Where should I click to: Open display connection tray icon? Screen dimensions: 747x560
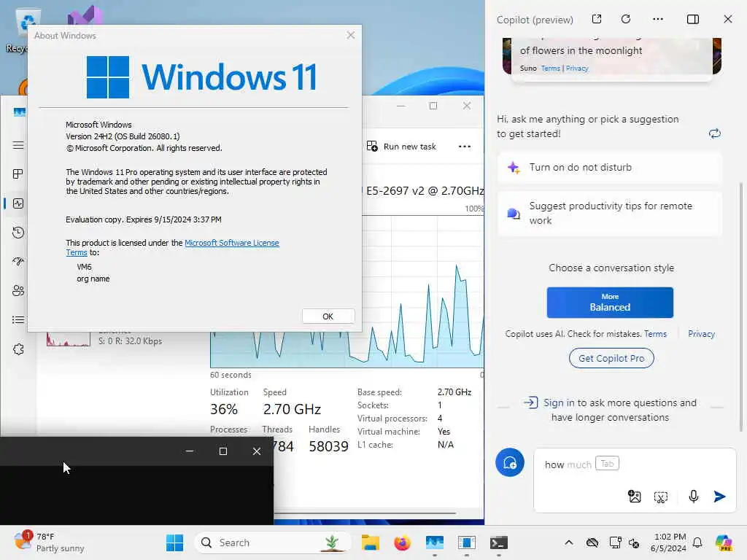tap(615, 542)
